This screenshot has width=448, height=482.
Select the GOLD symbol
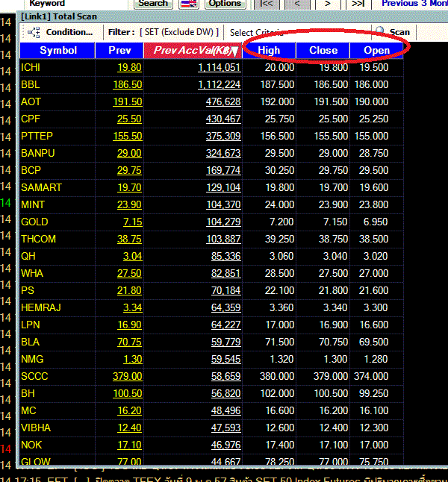click(34, 222)
